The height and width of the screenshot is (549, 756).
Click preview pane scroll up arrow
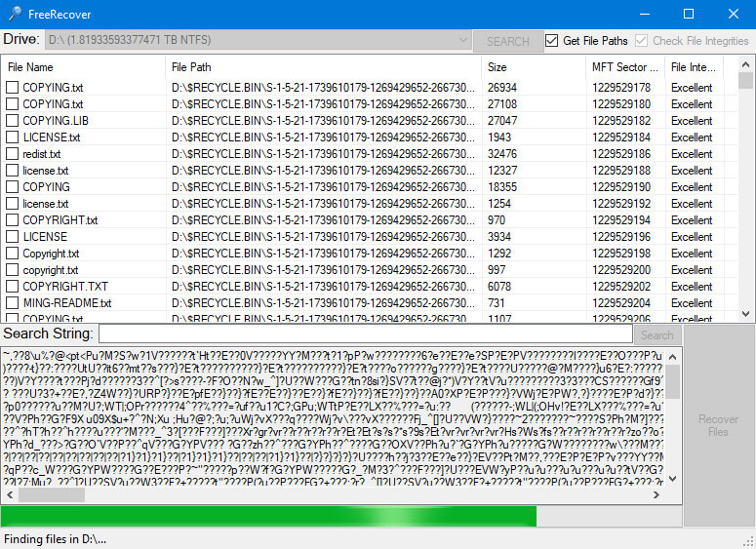click(x=673, y=357)
